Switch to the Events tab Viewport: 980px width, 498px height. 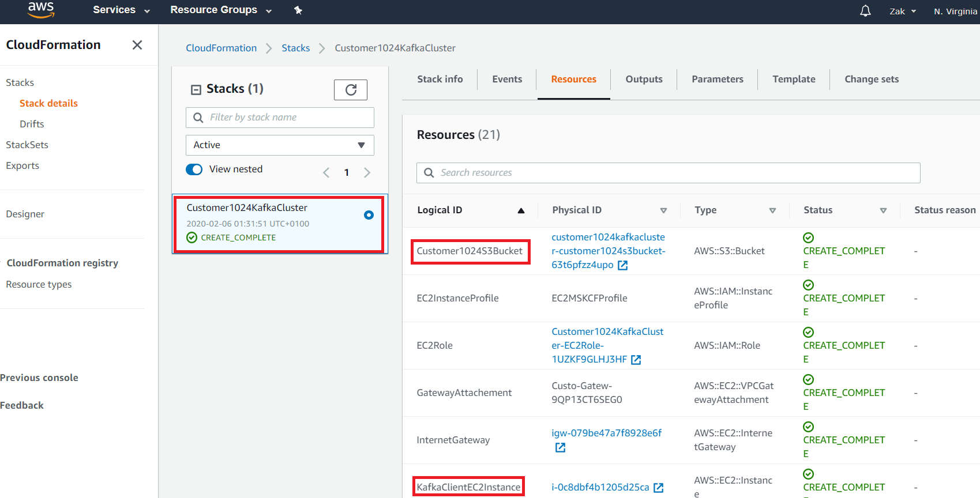(x=507, y=80)
